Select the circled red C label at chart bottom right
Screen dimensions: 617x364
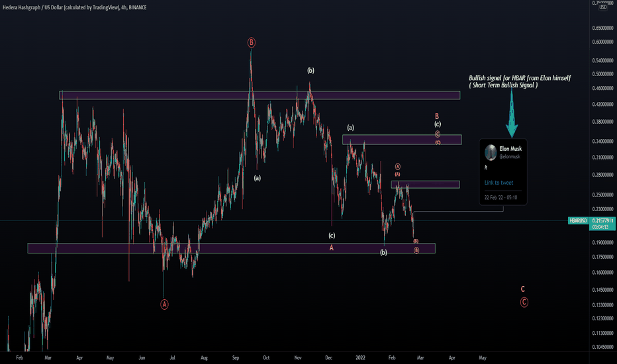pyautogui.click(x=524, y=302)
